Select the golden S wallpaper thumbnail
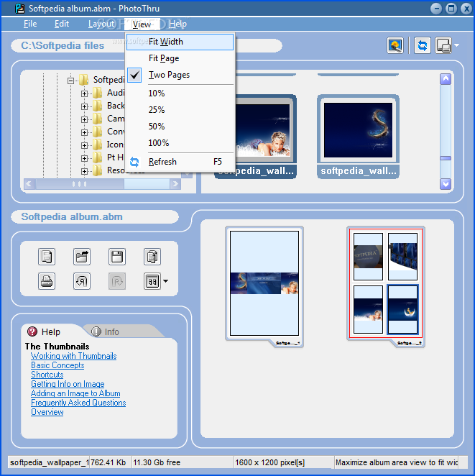This screenshot has width=475, height=476. click(x=358, y=137)
